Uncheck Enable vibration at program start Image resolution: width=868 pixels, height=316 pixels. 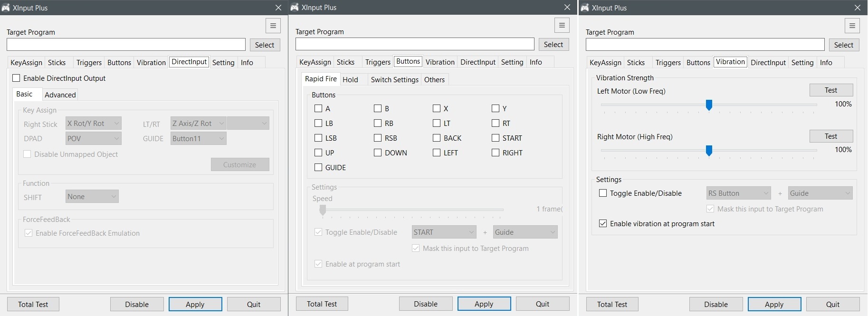click(603, 223)
